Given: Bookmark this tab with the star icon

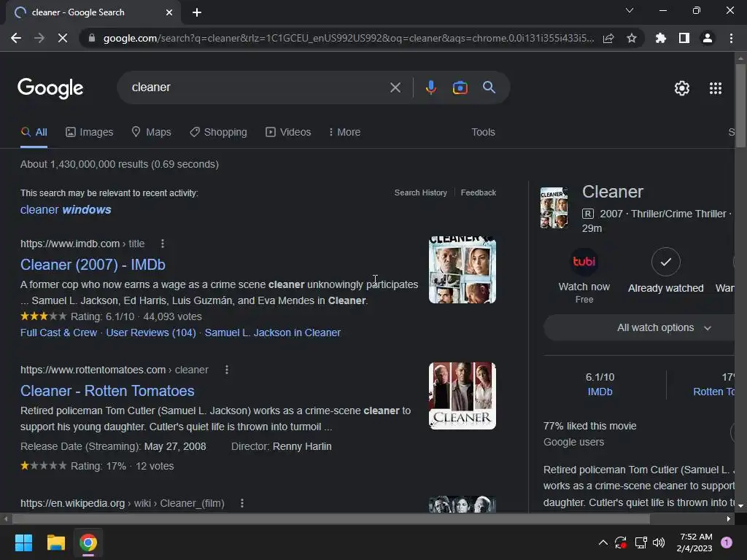Looking at the screenshot, I should tap(632, 38).
